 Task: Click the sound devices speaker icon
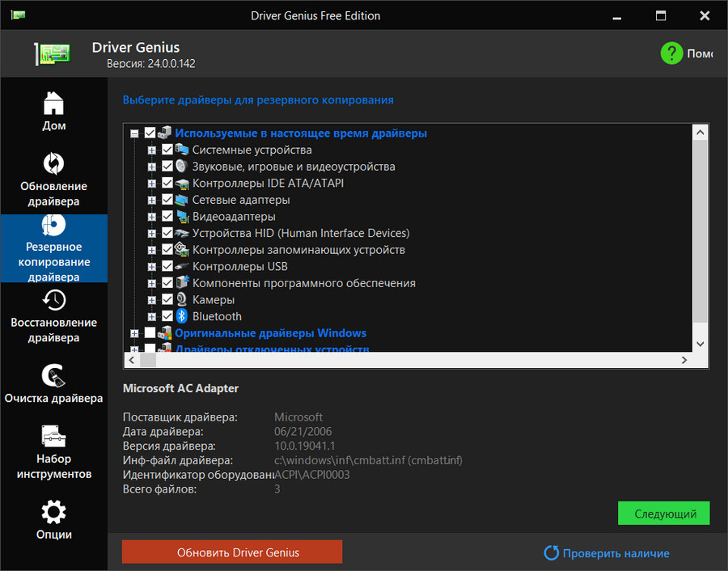coord(181,166)
